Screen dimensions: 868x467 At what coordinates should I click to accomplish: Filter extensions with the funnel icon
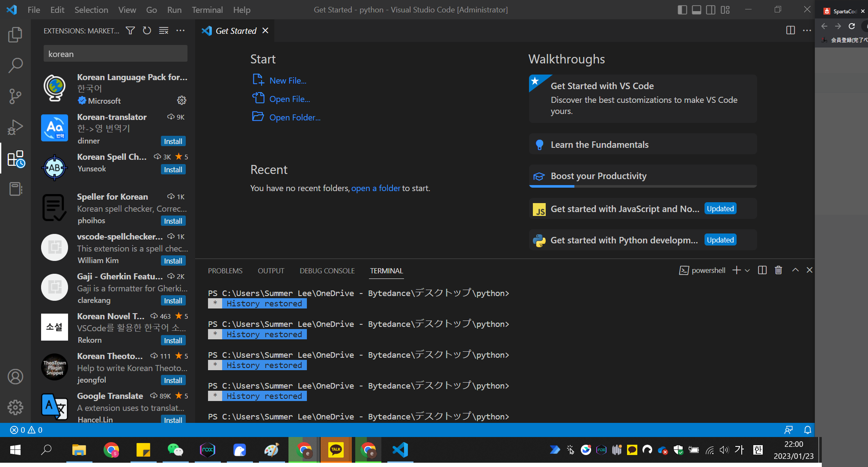point(130,30)
